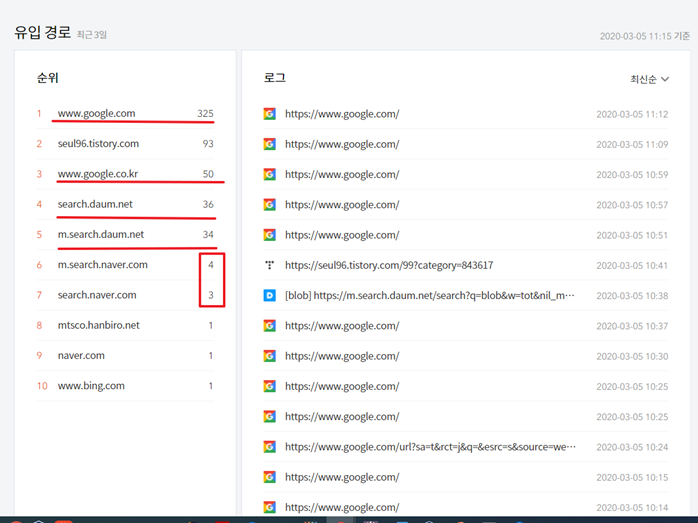
Task: Open google.com/url?sa=t log link
Action: tap(430, 447)
